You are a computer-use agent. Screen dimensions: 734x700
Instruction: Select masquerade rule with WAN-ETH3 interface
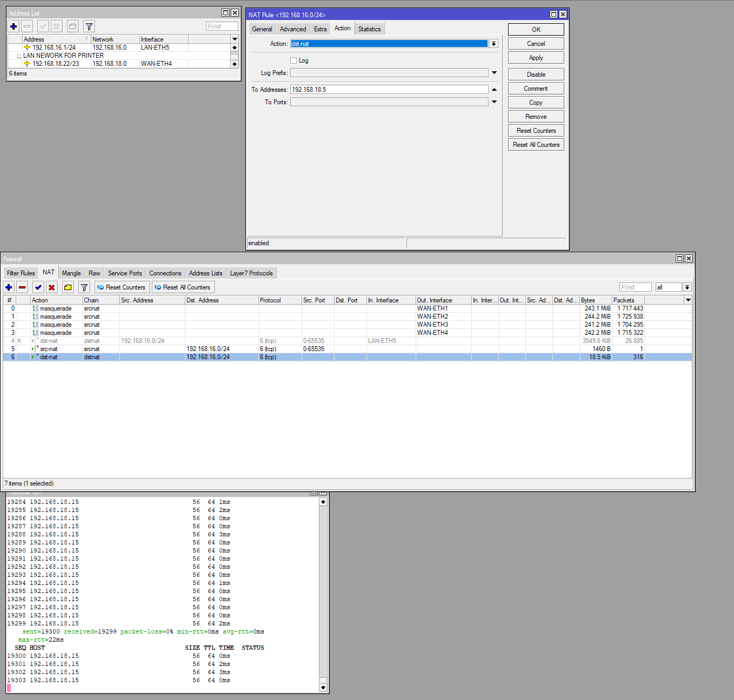(347, 325)
